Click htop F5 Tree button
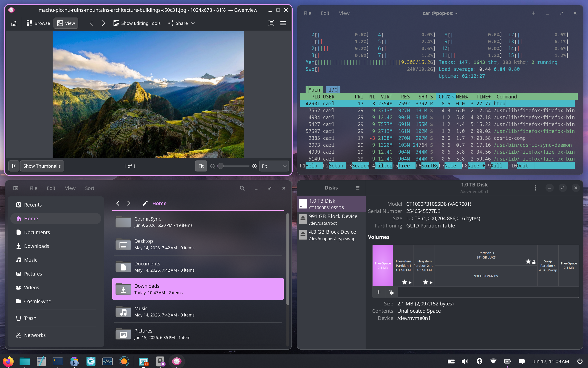 404,166
